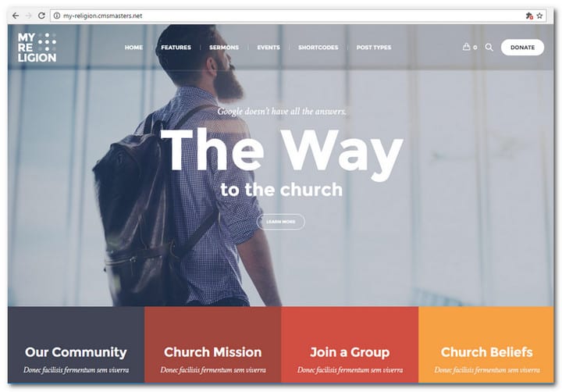This screenshot has height=392, width=562.
Task: Click the site info icon in address bar
Action: [57, 16]
